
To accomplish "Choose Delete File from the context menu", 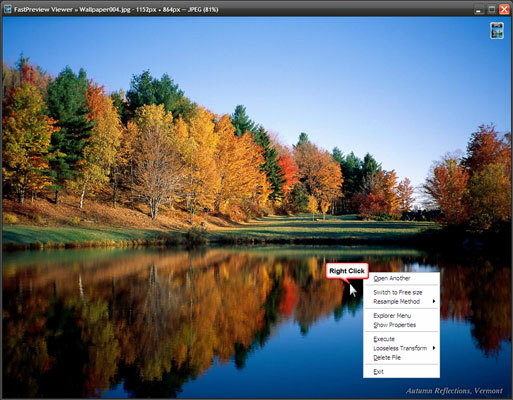I will point(387,358).
